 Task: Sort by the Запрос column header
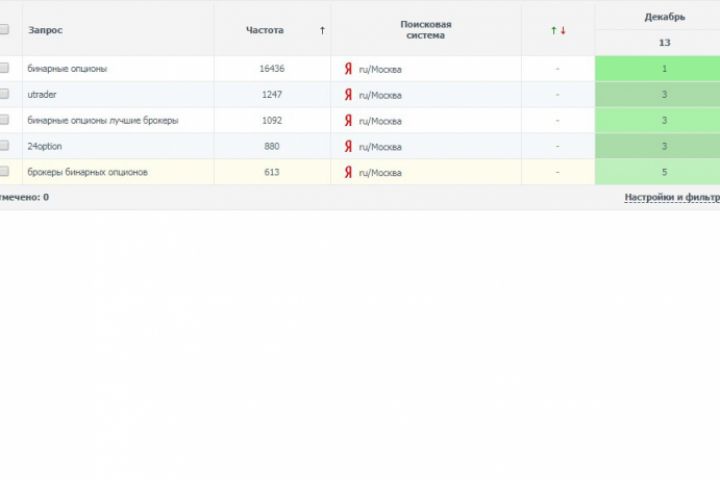(45, 30)
